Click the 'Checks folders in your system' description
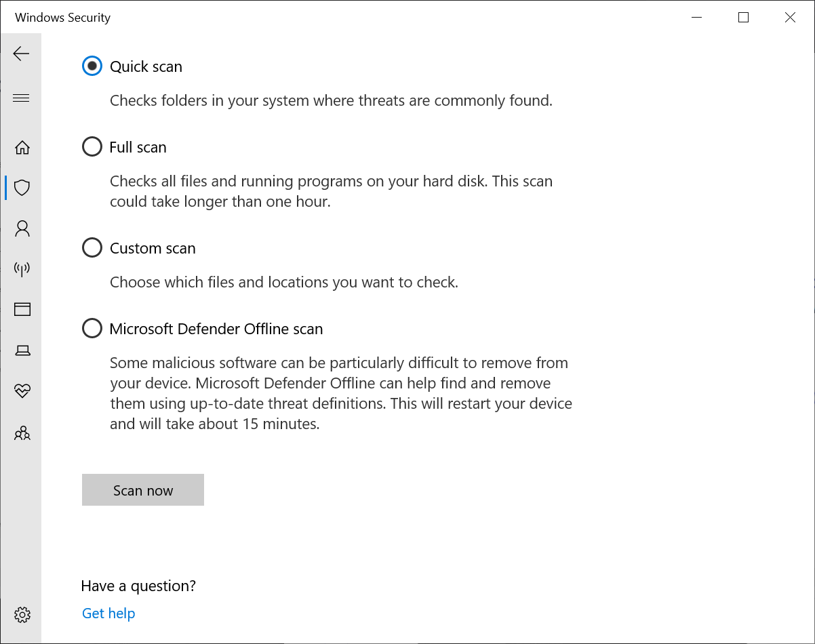Screen dimensions: 815x644 (331, 101)
